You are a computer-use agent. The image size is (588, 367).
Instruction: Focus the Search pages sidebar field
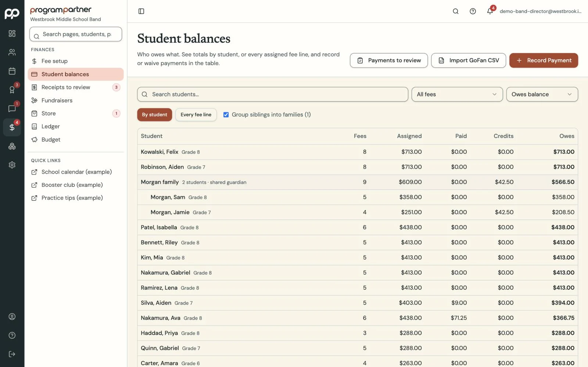tap(76, 34)
